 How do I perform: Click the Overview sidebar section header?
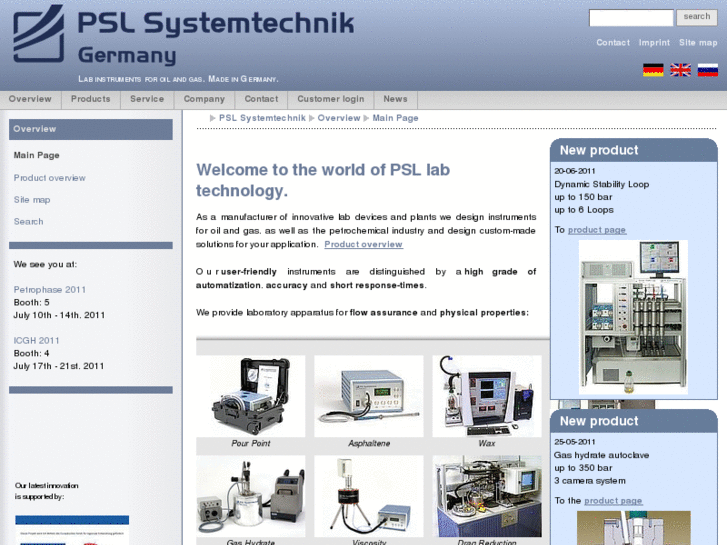(91, 129)
